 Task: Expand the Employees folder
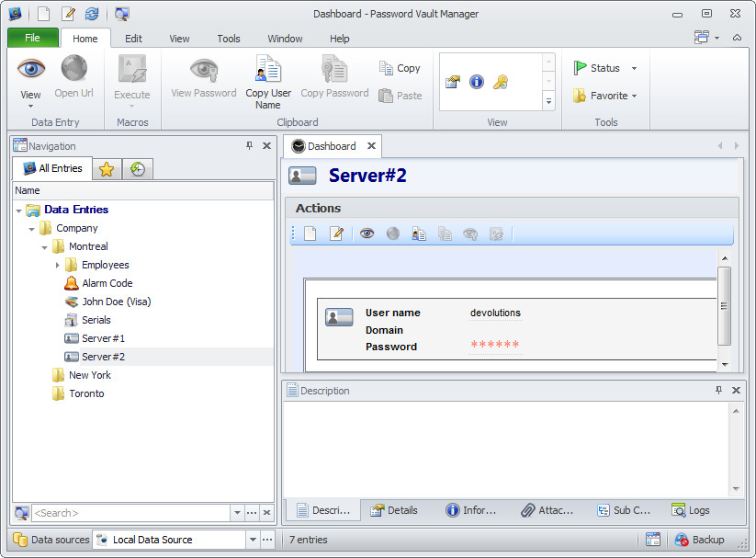click(x=57, y=265)
